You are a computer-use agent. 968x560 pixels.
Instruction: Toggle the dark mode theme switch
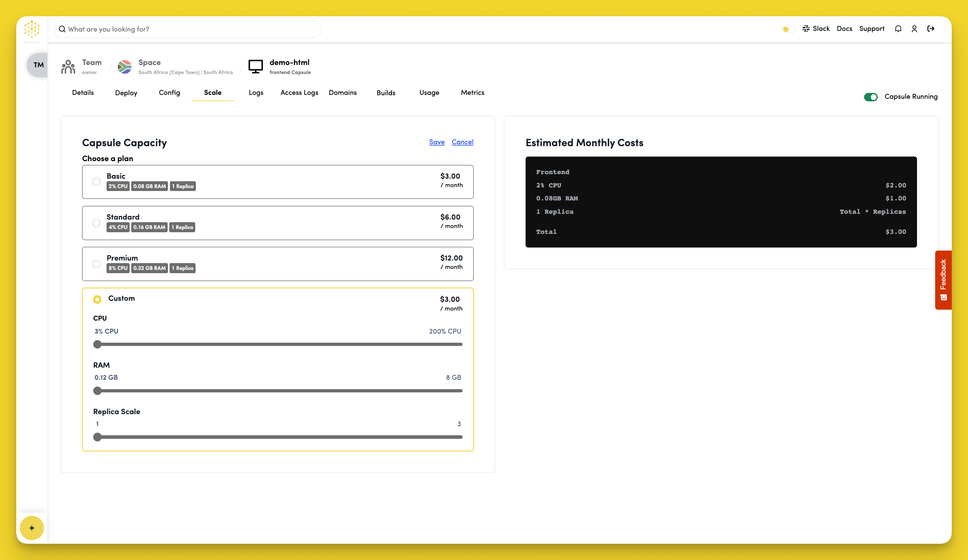[x=788, y=29]
